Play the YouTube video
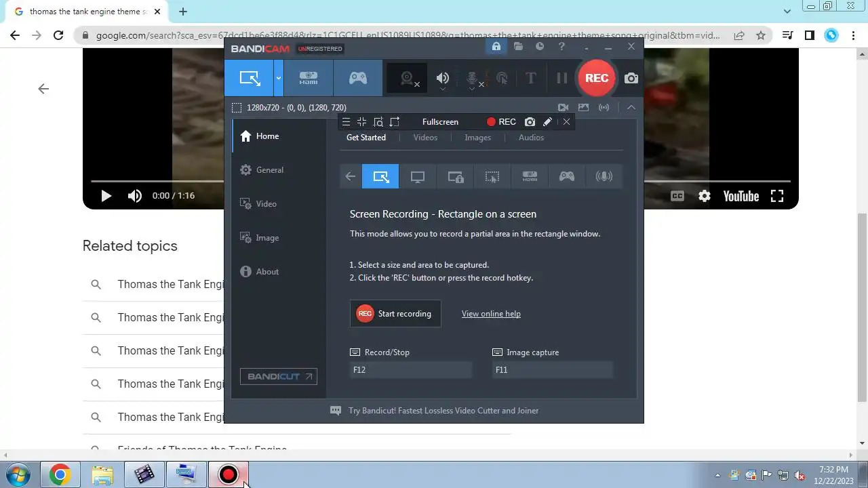 click(106, 196)
